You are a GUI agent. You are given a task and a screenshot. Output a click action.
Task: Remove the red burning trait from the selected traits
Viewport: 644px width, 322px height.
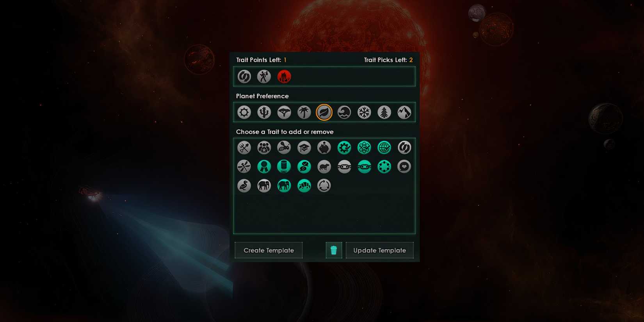[284, 76]
